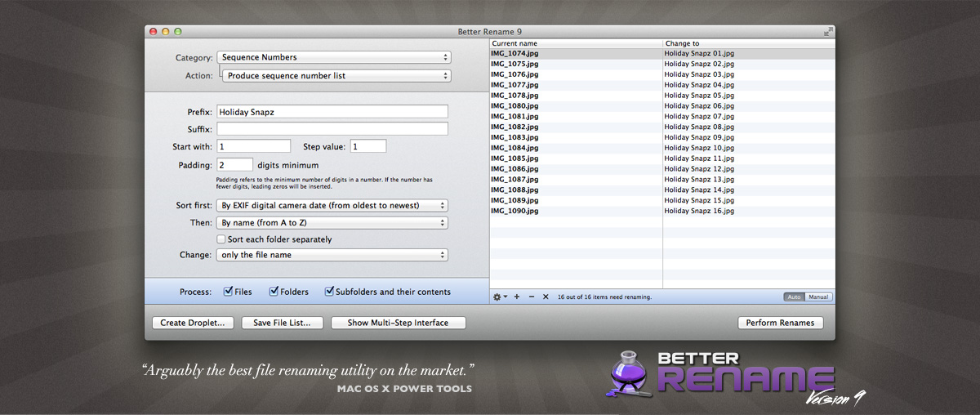Switch preview mode to Manual
The height and width of the screenshot is (415, 980).
818,297
